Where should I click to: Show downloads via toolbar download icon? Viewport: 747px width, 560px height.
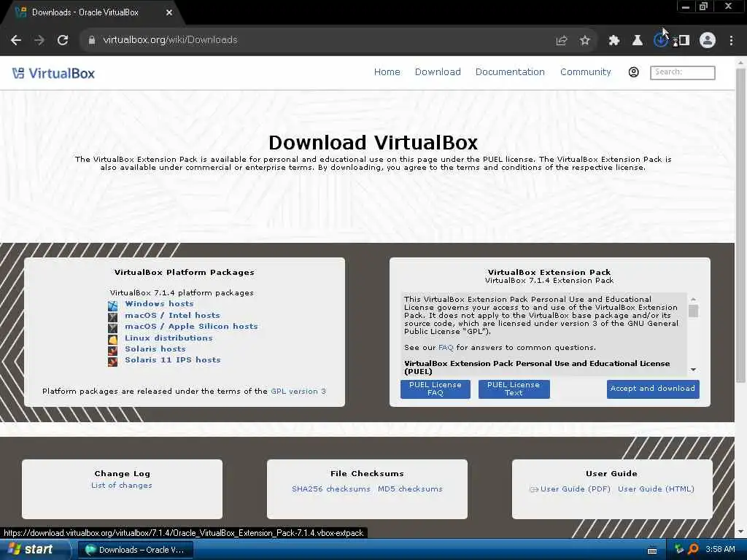[660, 41]
